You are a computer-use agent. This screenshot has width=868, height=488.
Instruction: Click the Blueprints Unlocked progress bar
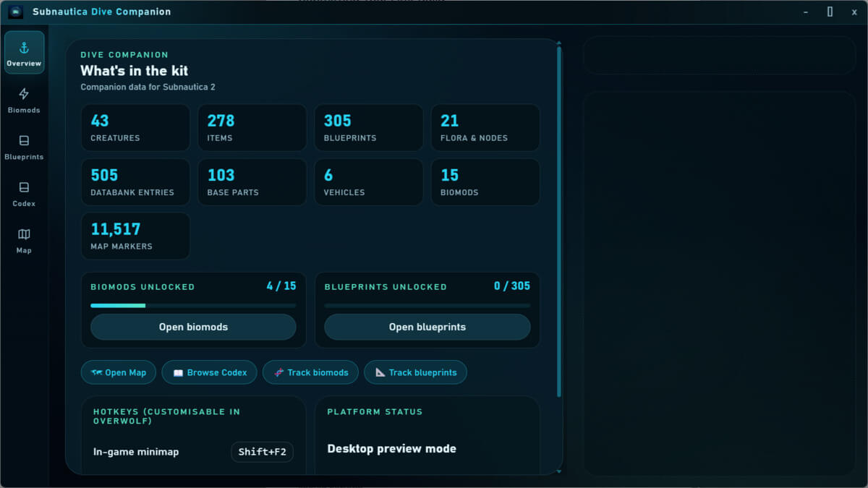pos(427,306)
